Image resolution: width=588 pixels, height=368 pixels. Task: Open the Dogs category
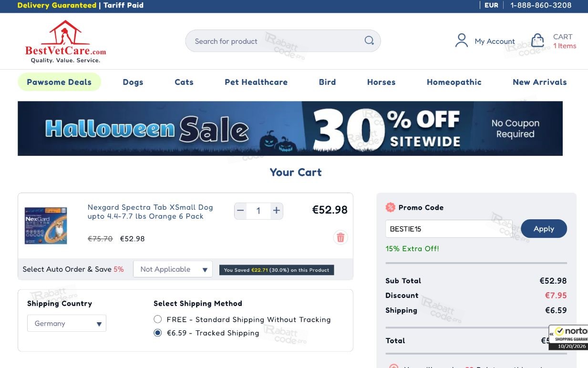[x=133, y=82]
